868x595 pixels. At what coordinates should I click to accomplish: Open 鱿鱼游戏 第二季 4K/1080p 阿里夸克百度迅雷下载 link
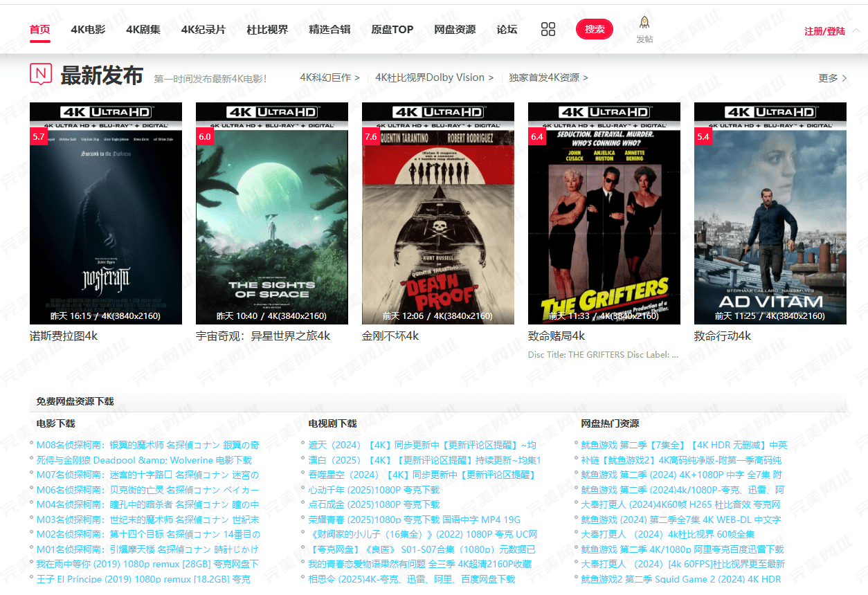(682, 549)
